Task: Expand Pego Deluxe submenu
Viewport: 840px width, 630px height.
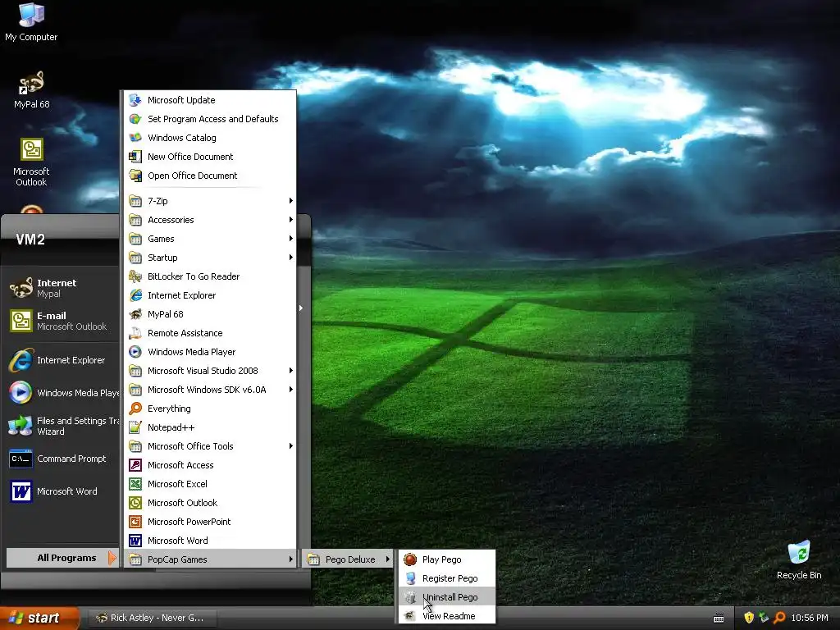Action: coord(348,559)
